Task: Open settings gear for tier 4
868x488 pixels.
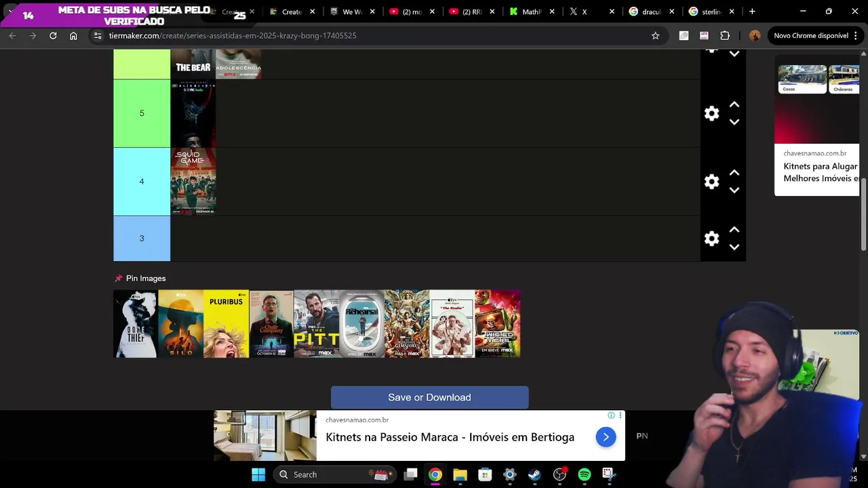Action: click(x=711, y=182)
